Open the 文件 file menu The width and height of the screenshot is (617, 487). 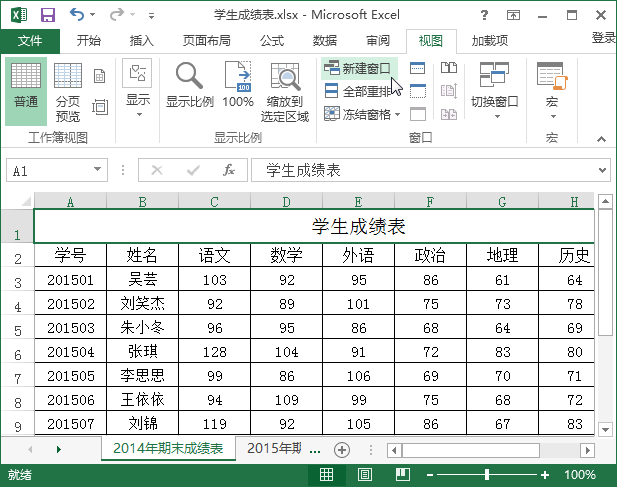coord(30,41)
